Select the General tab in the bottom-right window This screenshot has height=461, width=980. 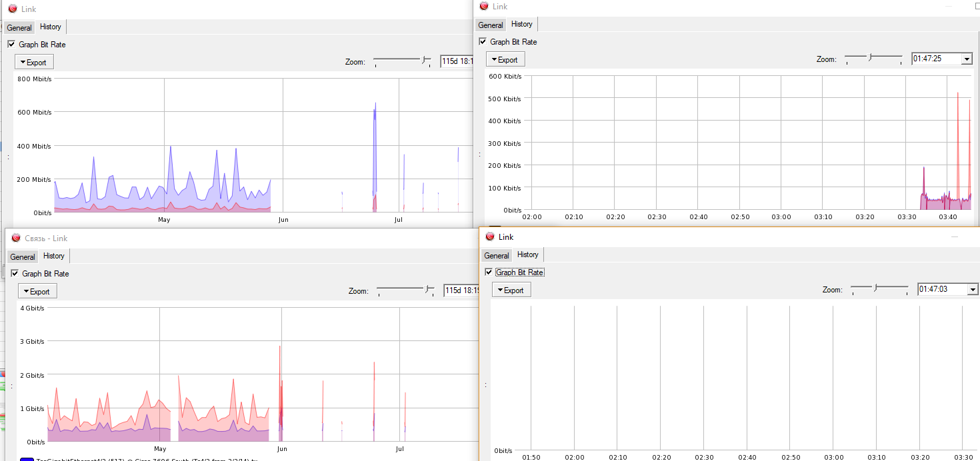pyautogui.click(x=497, y=256)
